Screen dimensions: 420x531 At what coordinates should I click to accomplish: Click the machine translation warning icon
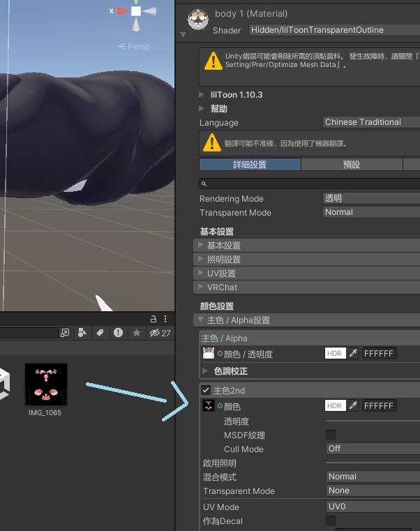[x=212, y=142]
